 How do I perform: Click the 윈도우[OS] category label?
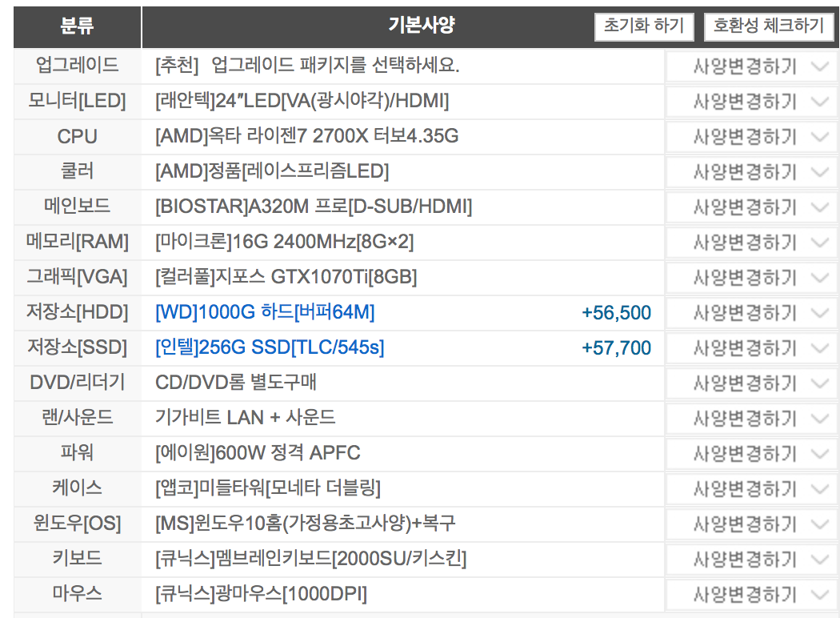coord(77,523)
